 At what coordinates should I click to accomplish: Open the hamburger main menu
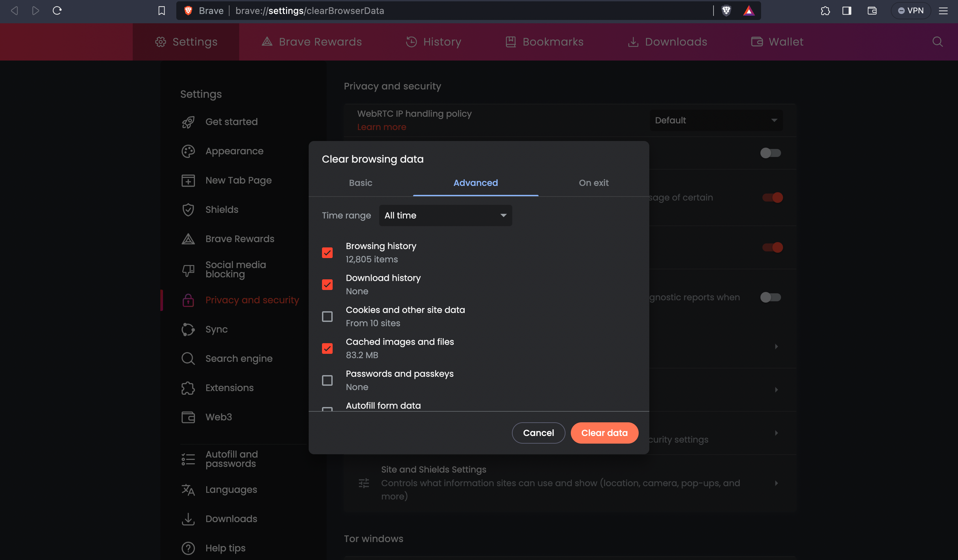coord(943,11)
